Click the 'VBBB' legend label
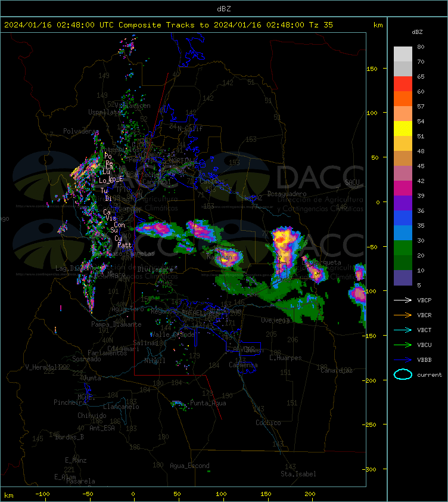This screenshot has width=448, height=502. tap(424, 360)
